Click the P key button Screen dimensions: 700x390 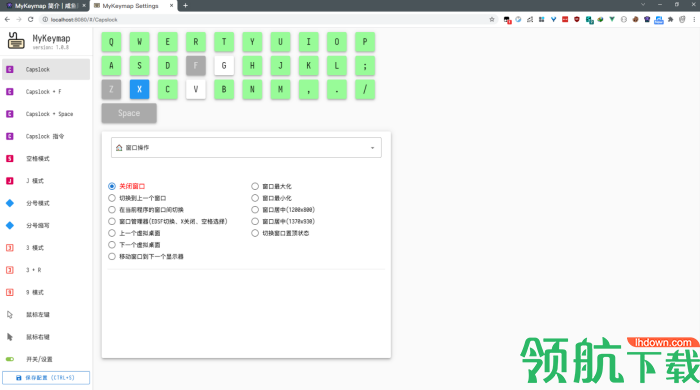tap(365, 42)
